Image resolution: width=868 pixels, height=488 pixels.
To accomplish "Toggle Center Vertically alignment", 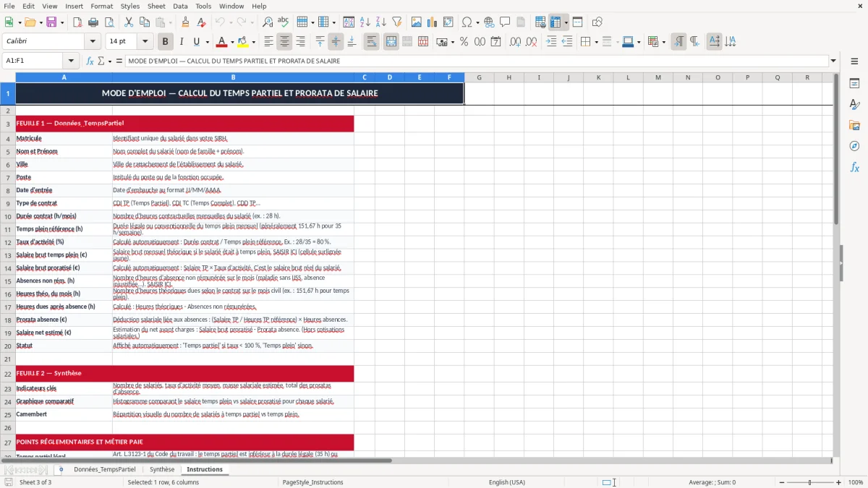I will point(336,41).
